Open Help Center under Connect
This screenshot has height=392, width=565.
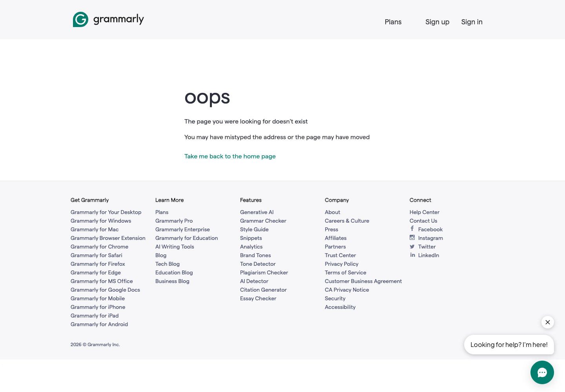click(425, 212)
